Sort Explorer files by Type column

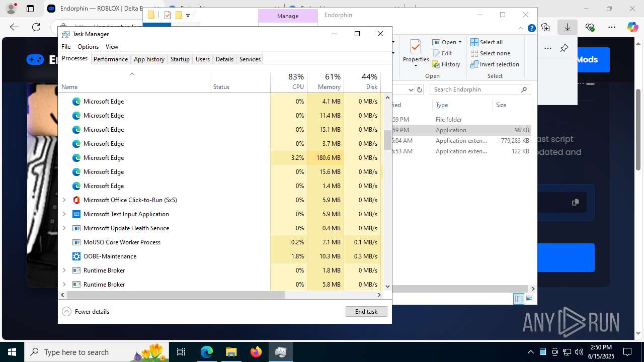point(462,105)
